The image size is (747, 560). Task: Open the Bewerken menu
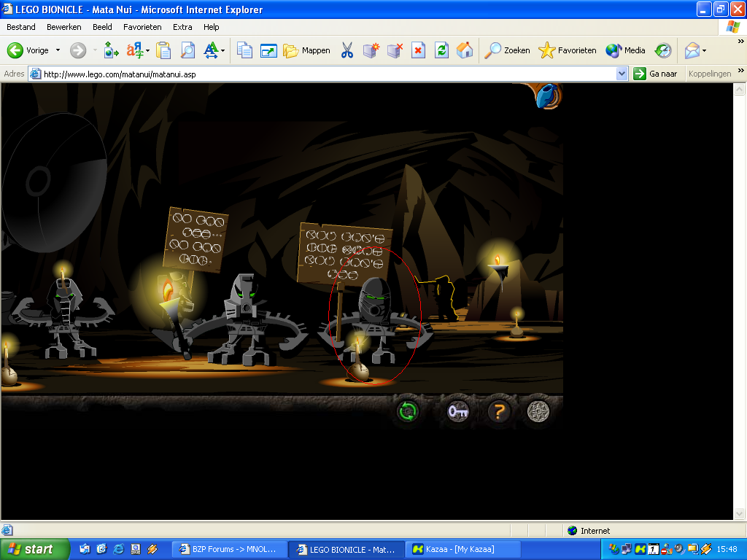[64, 27]
